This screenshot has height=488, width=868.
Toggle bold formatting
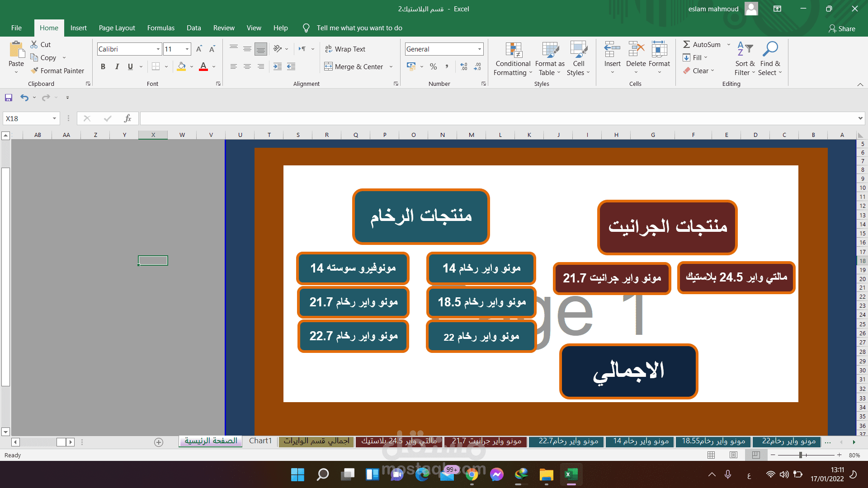coord(103,66)
